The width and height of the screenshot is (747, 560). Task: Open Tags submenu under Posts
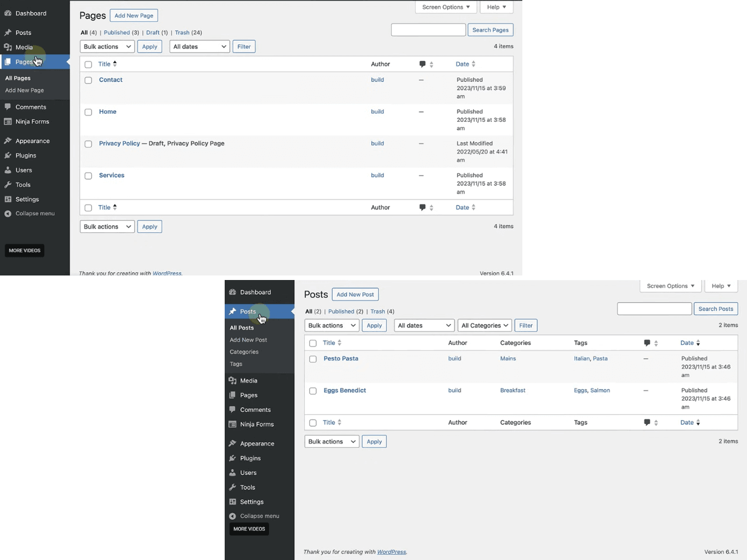(236, 364)
